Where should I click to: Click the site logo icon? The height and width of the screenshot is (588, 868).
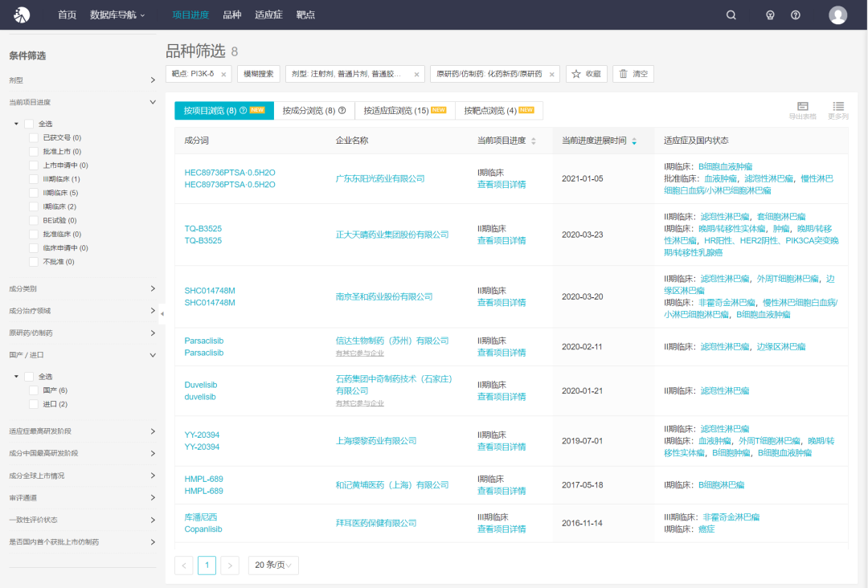click(22, 15)
